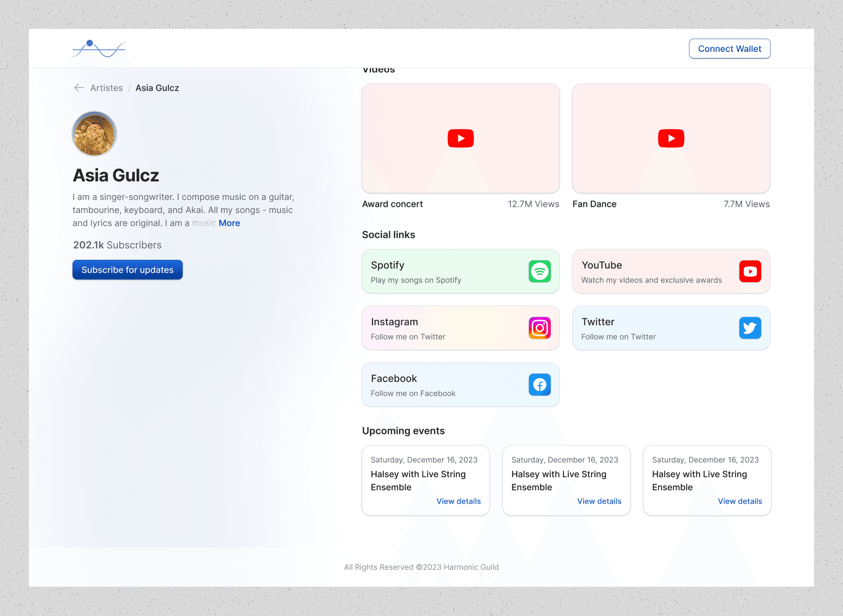The height and width of the screenshot is (616, 843).
Task: Click the Facebook icon
Action: tap(539, 385)
